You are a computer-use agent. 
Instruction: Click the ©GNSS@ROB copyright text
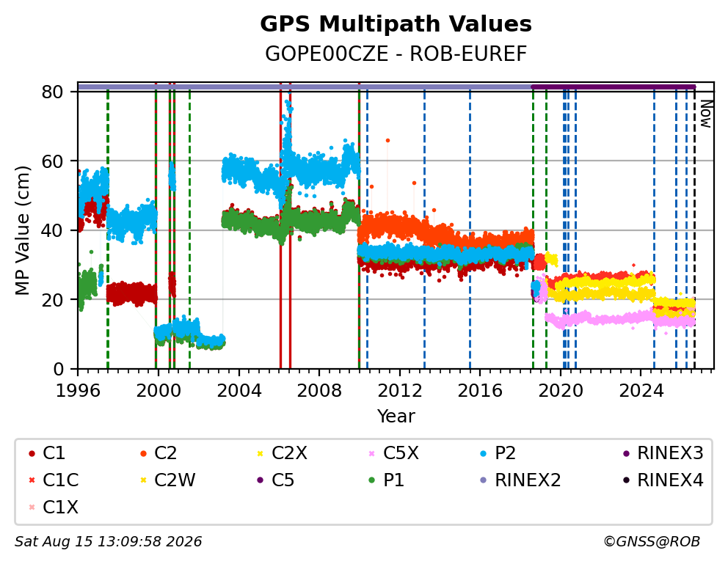click(x=652, y=542)
